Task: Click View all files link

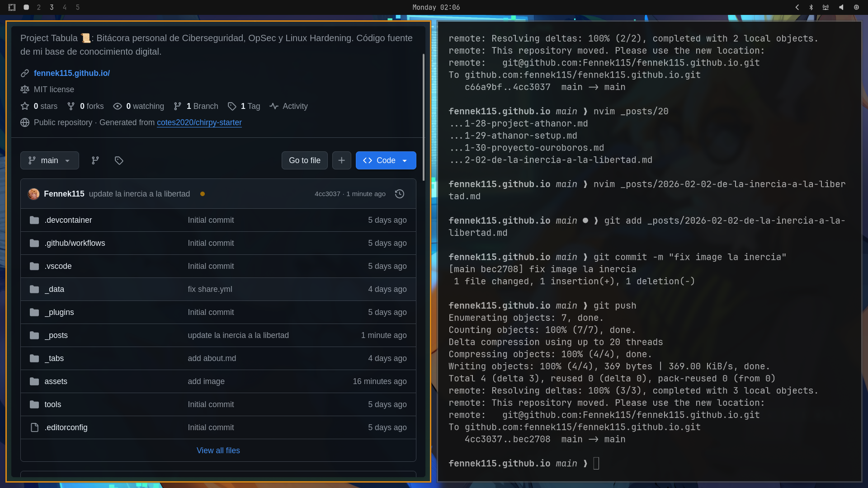Action: 218,450
